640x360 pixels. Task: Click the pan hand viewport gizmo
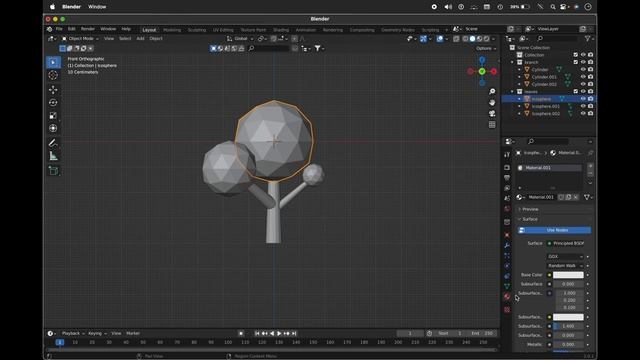(492, 102)
